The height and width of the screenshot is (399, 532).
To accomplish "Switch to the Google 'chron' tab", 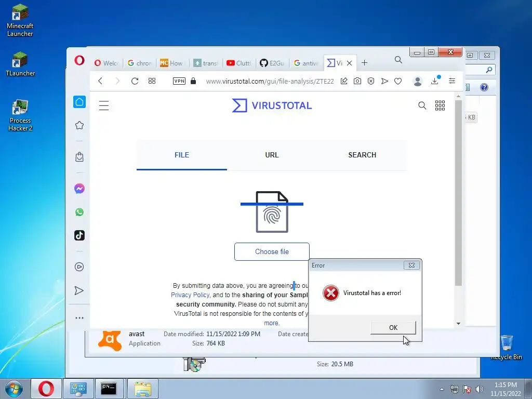I will point(139,63).
